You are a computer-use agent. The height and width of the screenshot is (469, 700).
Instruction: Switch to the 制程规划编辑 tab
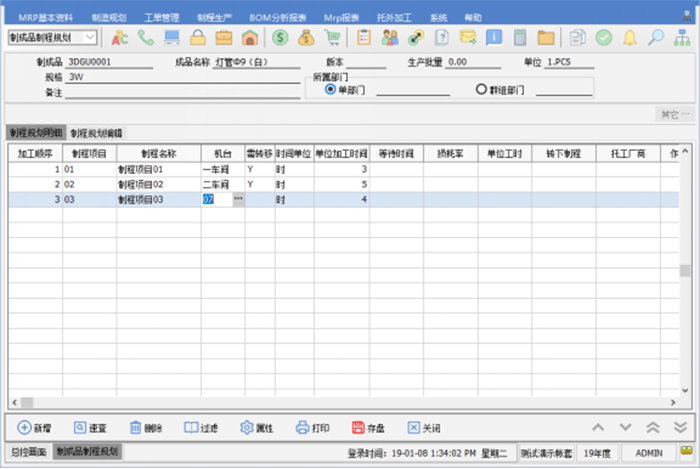pos(96,133)
